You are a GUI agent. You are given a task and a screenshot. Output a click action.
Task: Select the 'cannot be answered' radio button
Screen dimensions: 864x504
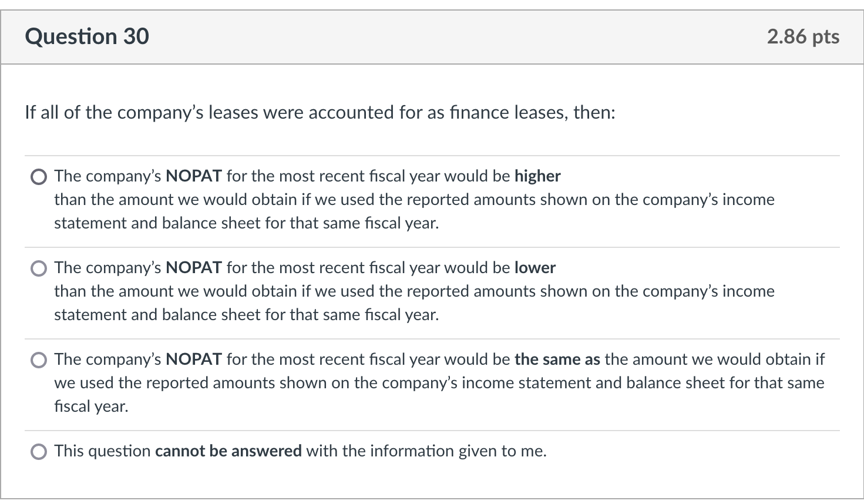tap(39, 452)
